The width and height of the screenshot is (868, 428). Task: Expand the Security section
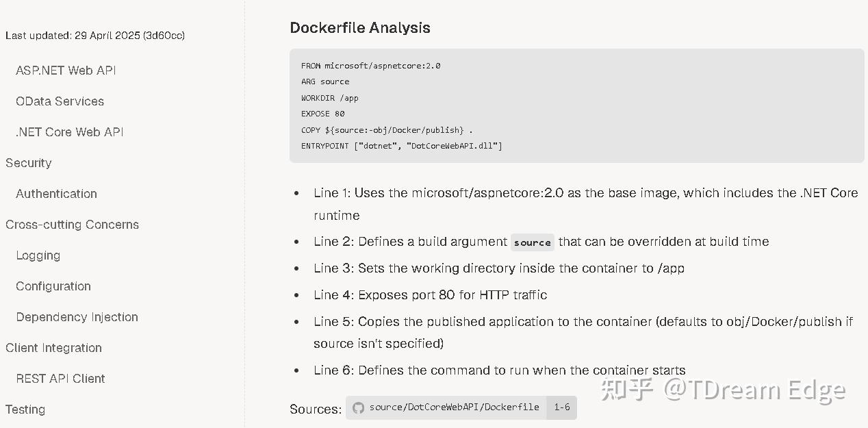[x=28, y=162]
